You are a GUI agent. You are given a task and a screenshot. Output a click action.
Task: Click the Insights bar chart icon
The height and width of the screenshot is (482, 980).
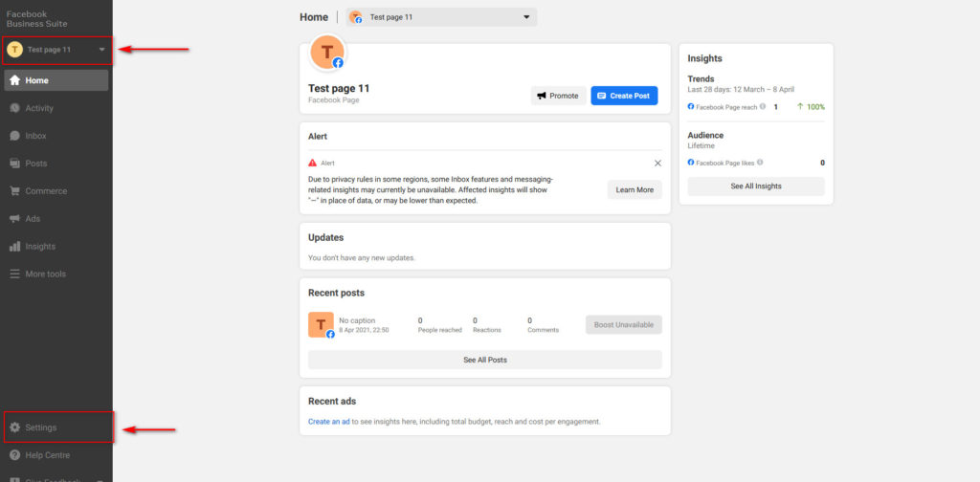click(14, 247)
